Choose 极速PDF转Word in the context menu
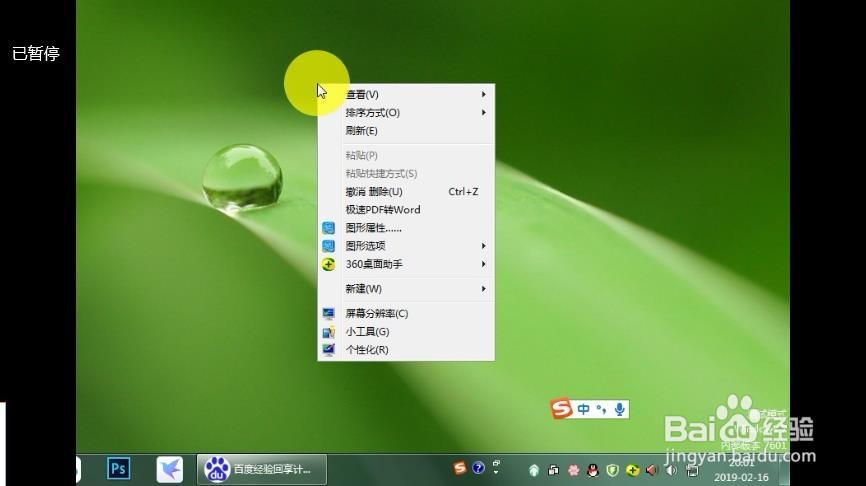The height and width of the screenshot is (486, 866). tap(406, 210)
